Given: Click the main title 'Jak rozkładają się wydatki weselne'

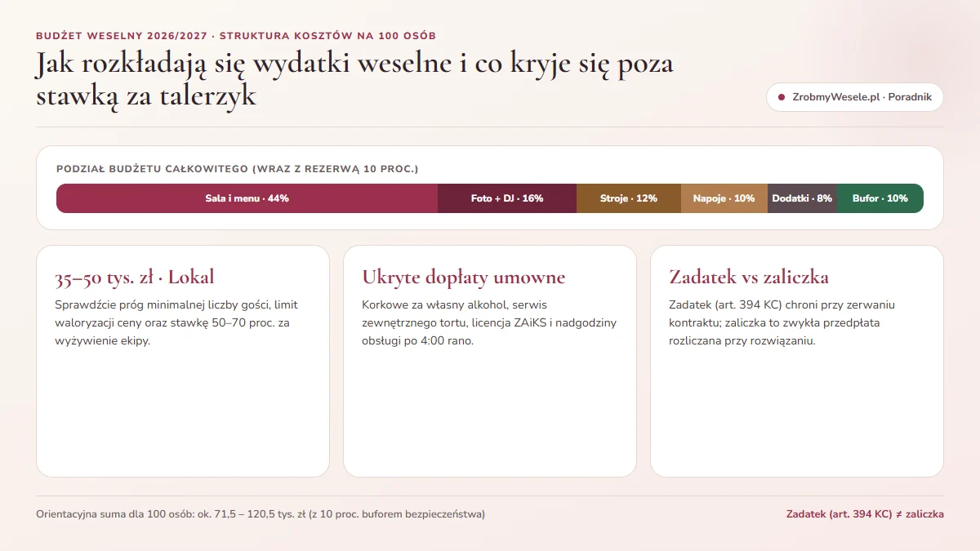Looking at the screenshot, I should click(355, 79).
